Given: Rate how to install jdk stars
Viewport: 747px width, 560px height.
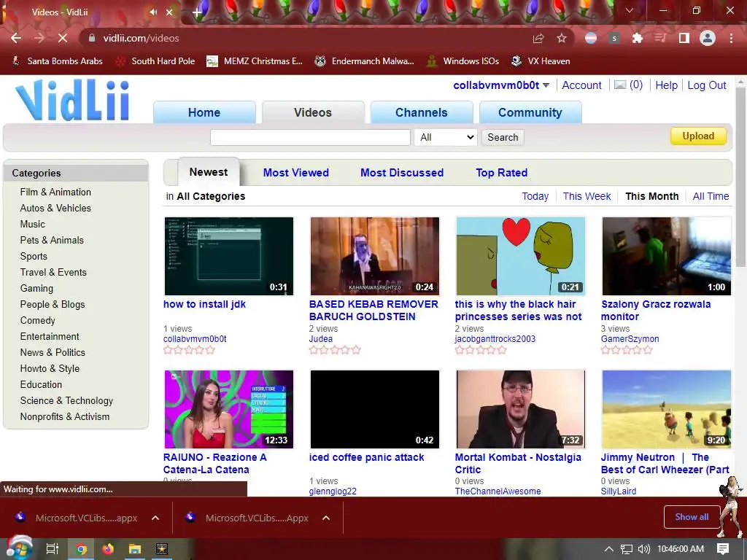Looking at the screenshot, I should pos(189,350).
